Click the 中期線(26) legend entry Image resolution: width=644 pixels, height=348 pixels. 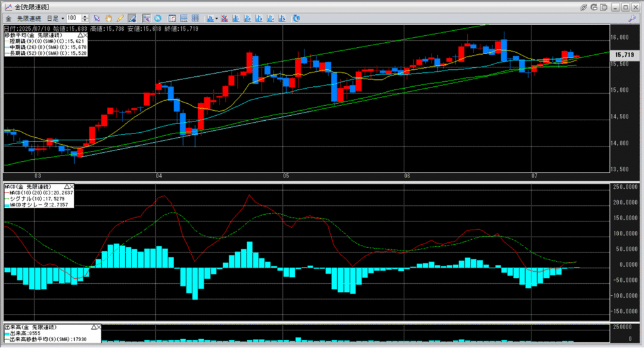pos(45,47)
